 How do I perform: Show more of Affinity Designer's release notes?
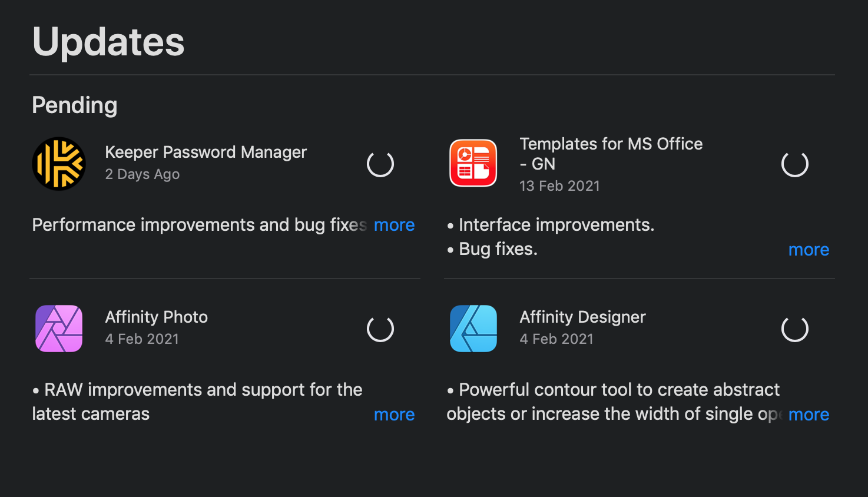point(809,415)
